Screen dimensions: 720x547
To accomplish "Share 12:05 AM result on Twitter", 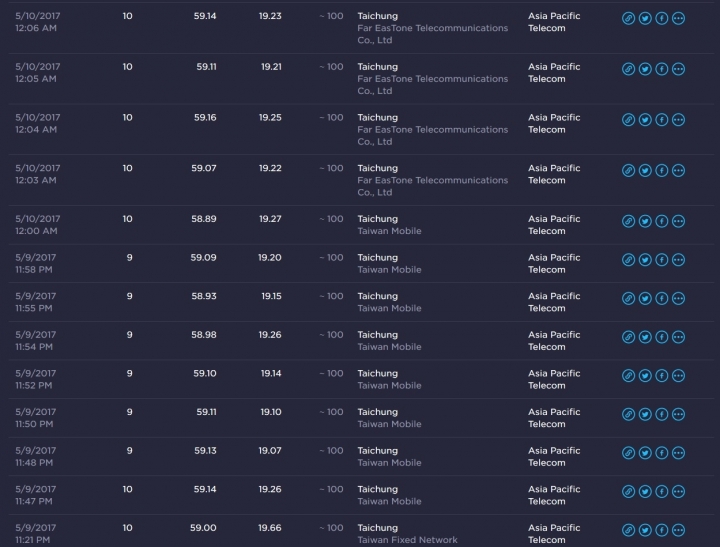I will tap(645, 69).
